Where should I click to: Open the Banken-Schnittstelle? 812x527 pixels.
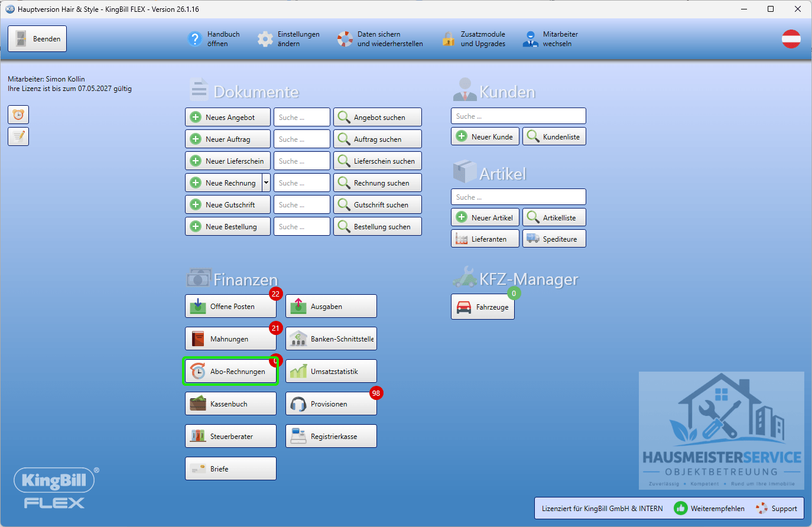tap(331, 339)
